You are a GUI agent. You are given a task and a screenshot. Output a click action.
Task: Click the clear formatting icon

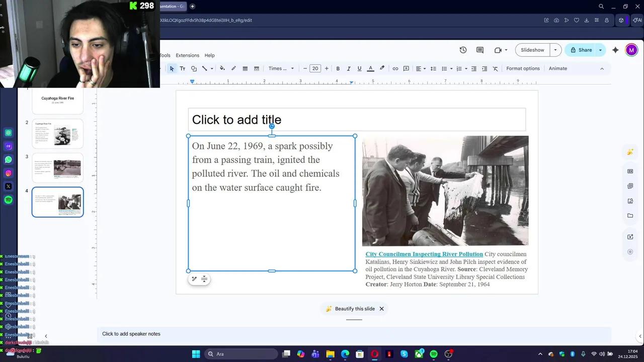(495, 68)
